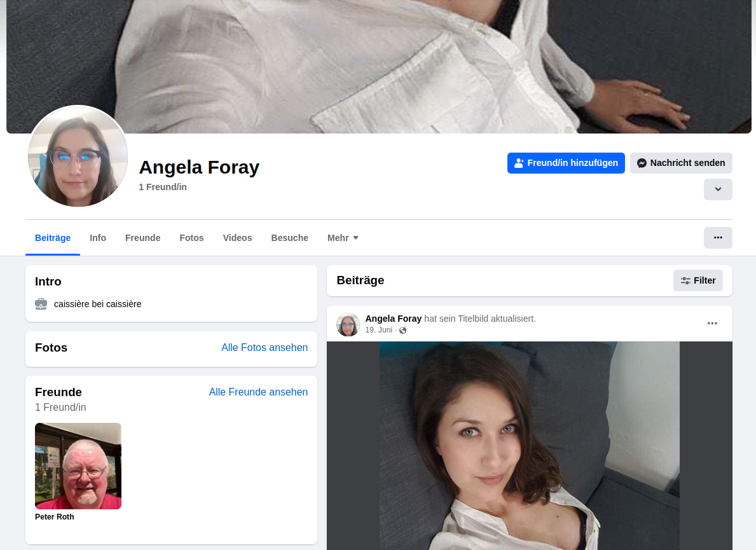Click the Peter Roth name link

(x=55, y=517)
